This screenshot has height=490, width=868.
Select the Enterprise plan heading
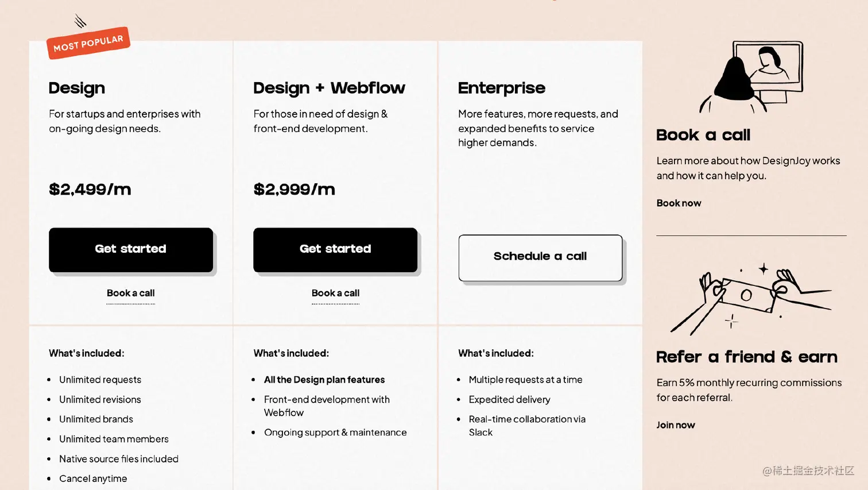pyautogui.click(x=502, y=88)
